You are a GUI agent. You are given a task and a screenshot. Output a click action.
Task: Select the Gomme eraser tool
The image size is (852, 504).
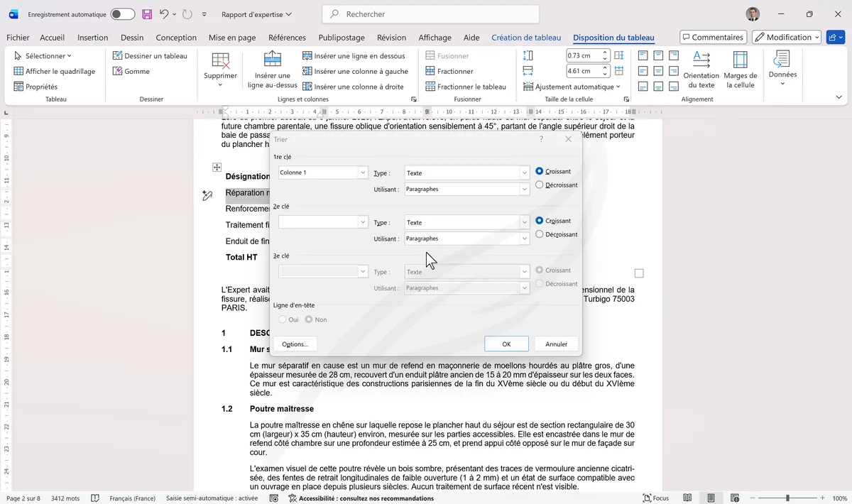131,71
